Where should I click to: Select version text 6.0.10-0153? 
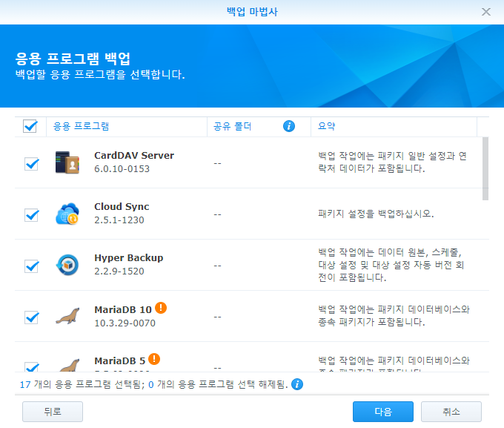(x=122, y=169)
